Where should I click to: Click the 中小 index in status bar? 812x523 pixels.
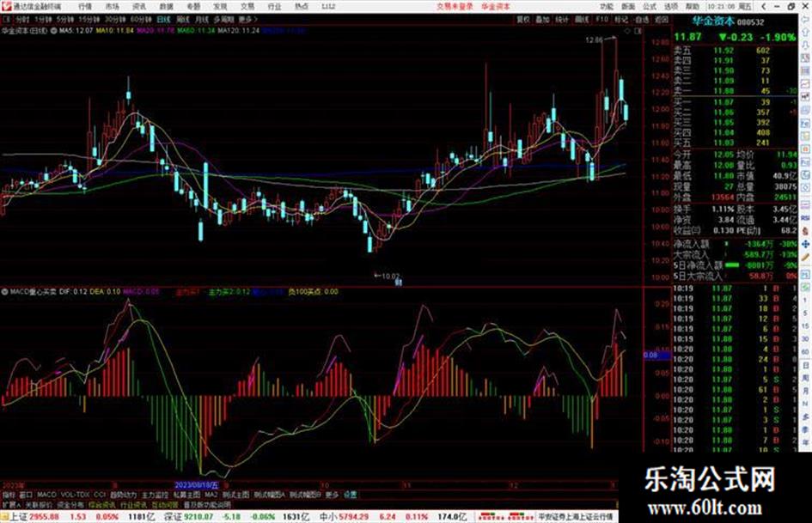tap(327, 517)
